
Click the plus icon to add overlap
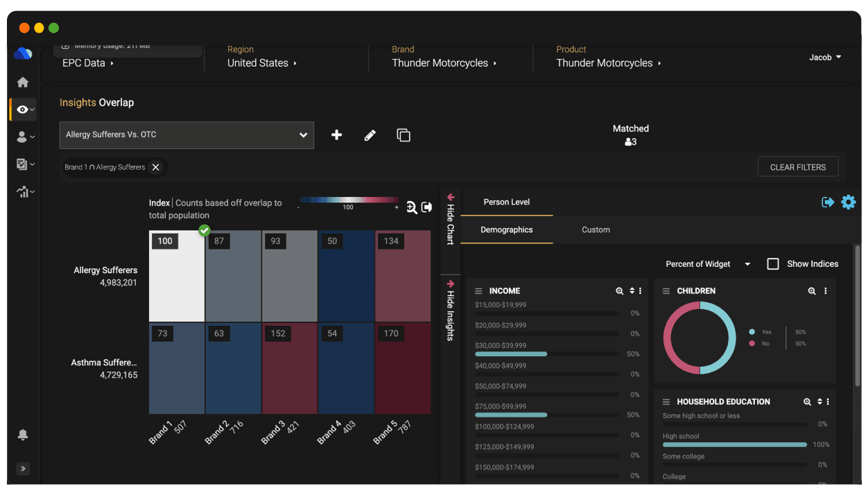tap(336, 135)
